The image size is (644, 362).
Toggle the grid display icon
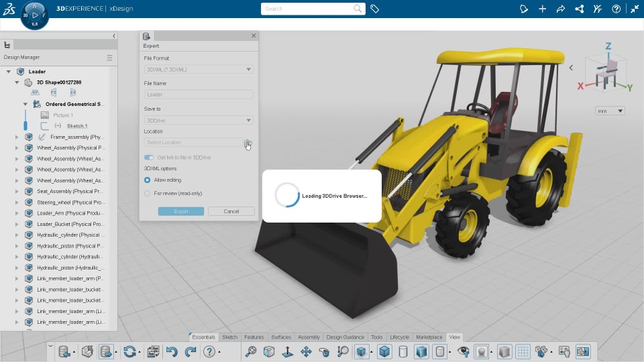click(x=523, y=351)
